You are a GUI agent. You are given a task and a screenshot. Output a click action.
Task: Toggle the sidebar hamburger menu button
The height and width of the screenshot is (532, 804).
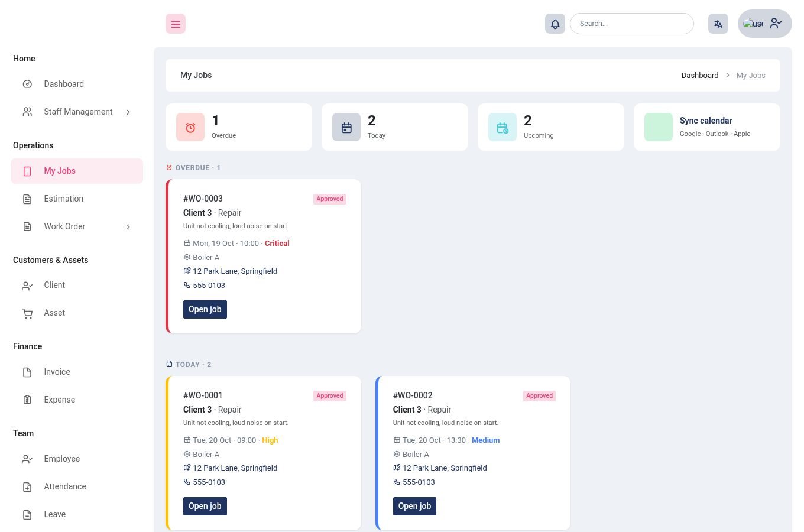click(176, 24)
